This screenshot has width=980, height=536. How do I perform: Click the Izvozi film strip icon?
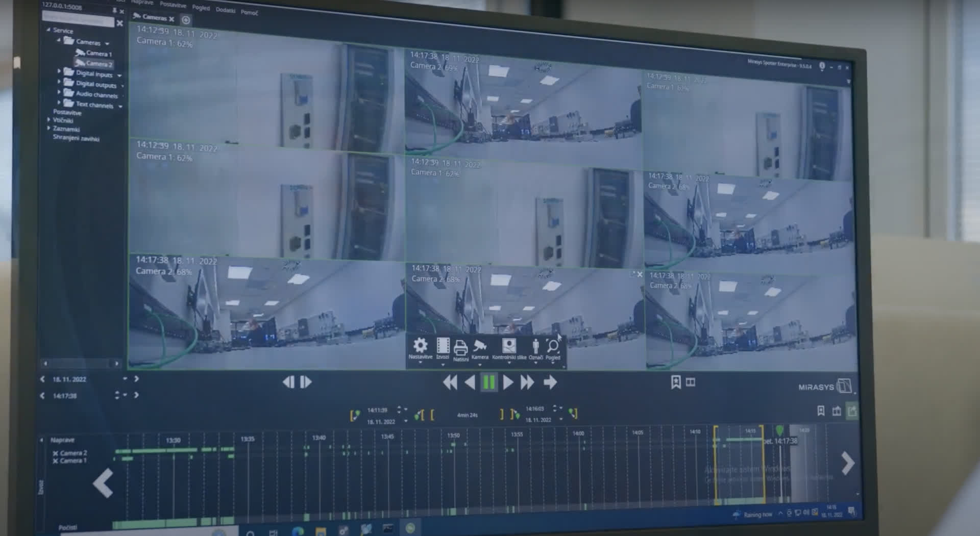[443, 347]
